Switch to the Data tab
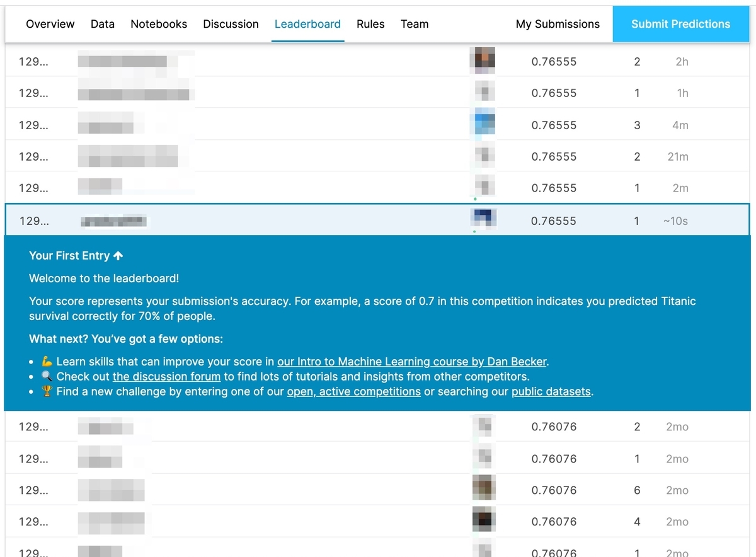This screenshot has width=756, height=557. point(103,24)
